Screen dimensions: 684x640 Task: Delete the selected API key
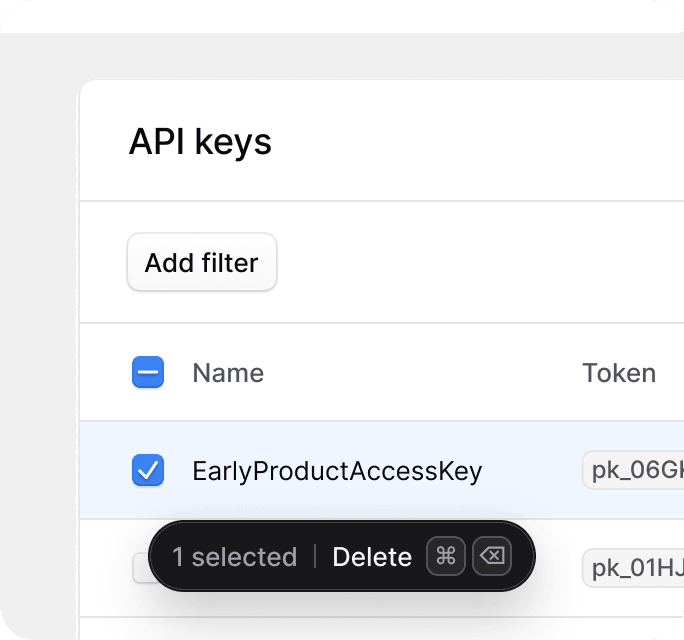coord(372,557)
